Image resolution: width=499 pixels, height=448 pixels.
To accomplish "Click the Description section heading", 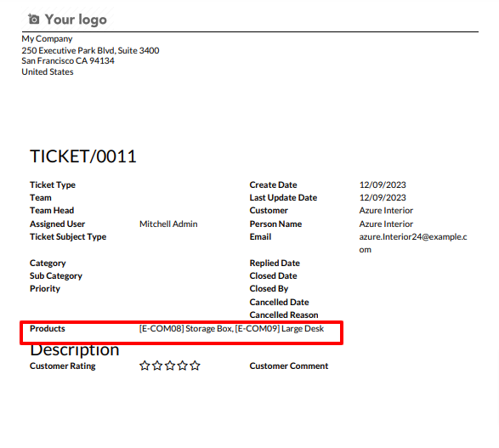I will point(75,350).
